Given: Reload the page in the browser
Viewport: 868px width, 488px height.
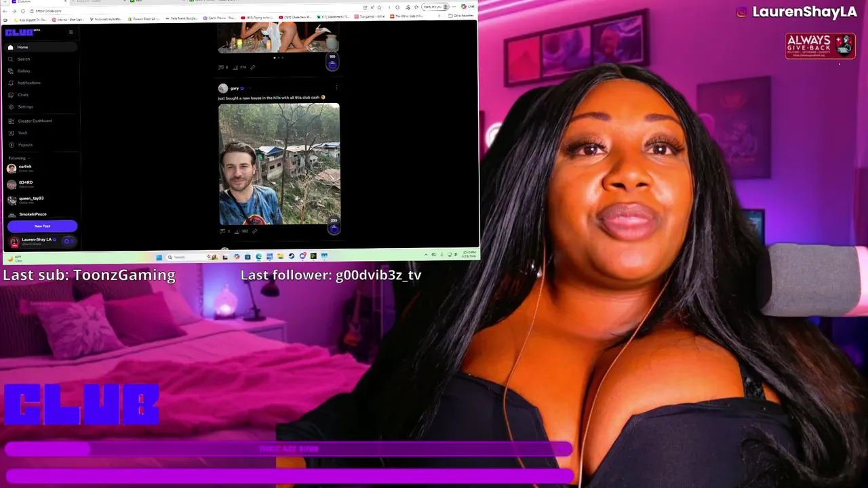Looking at the screenshot, I should [x=22, y=12].
